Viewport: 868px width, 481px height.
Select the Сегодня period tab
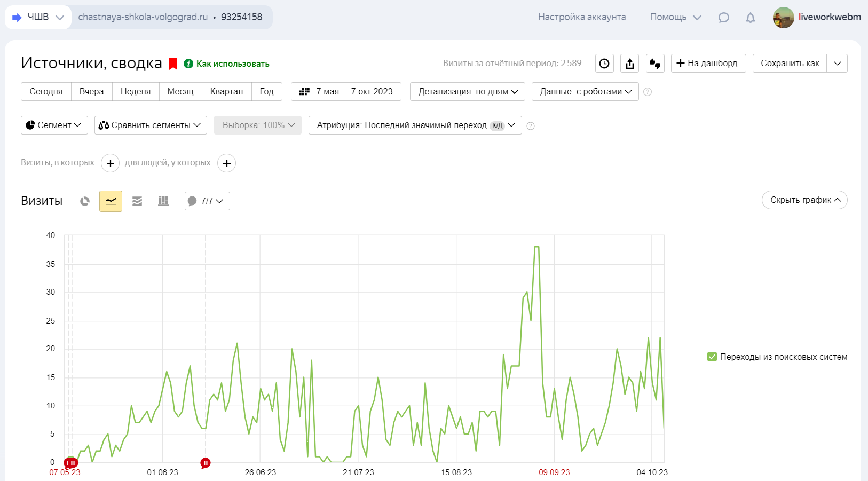click(46, 91)
